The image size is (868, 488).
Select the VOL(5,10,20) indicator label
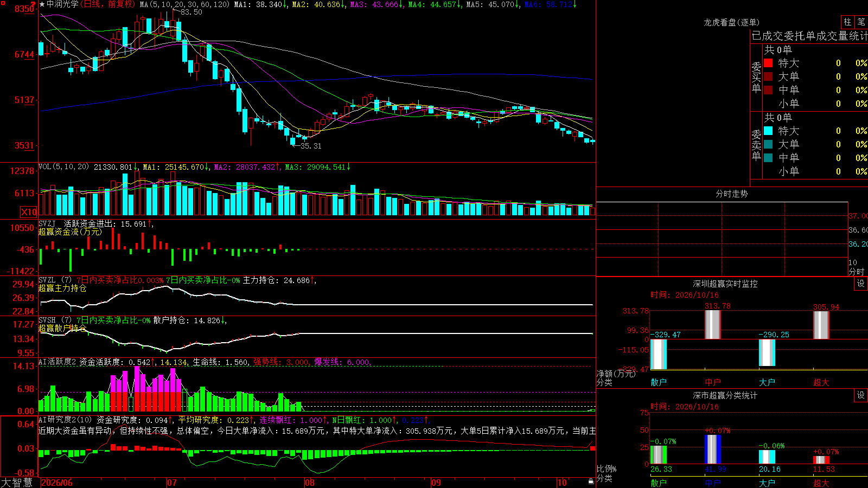[63, 166]
